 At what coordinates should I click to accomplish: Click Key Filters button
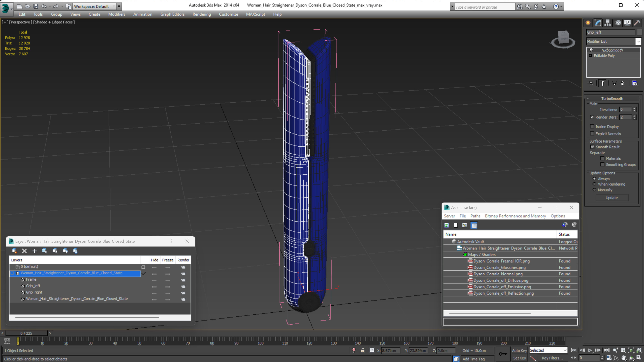(552, 358)
